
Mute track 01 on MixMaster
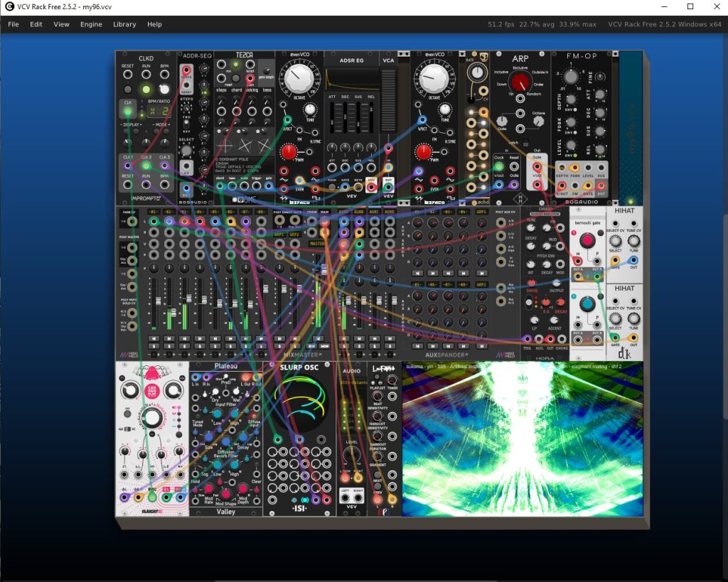tap(154, 338)
